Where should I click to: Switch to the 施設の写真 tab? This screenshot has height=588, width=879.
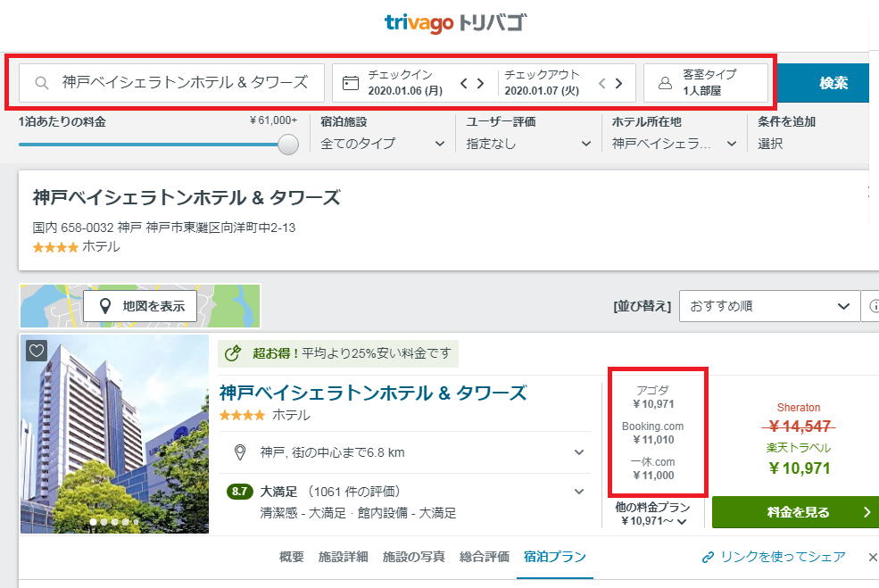pos(414,557)
